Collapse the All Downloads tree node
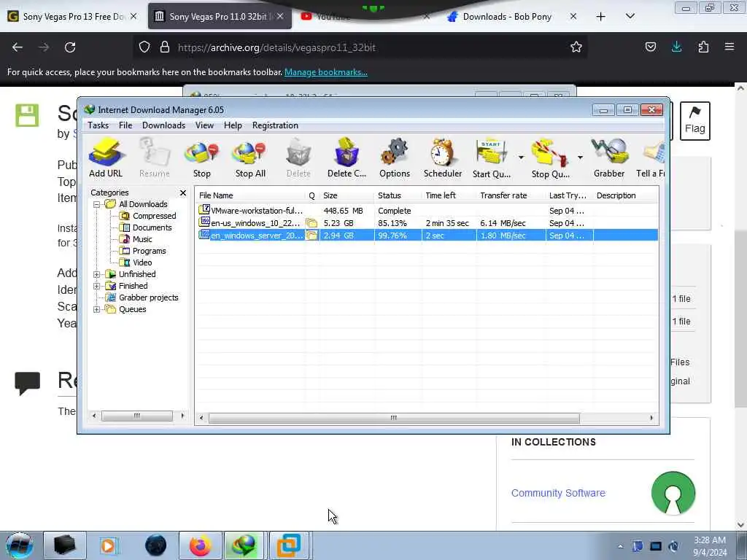The height and width of the screenshot is (560, 747). pos(97,204)
